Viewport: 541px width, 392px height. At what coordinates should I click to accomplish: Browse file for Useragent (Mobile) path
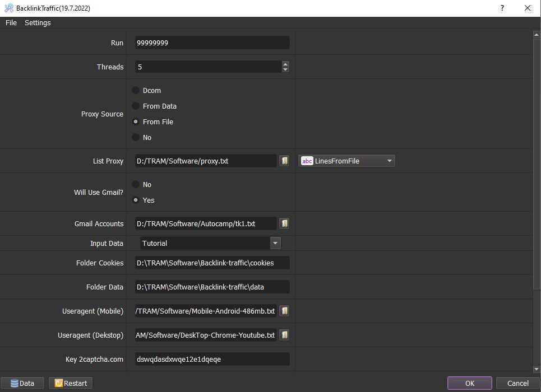click(284, 311)
